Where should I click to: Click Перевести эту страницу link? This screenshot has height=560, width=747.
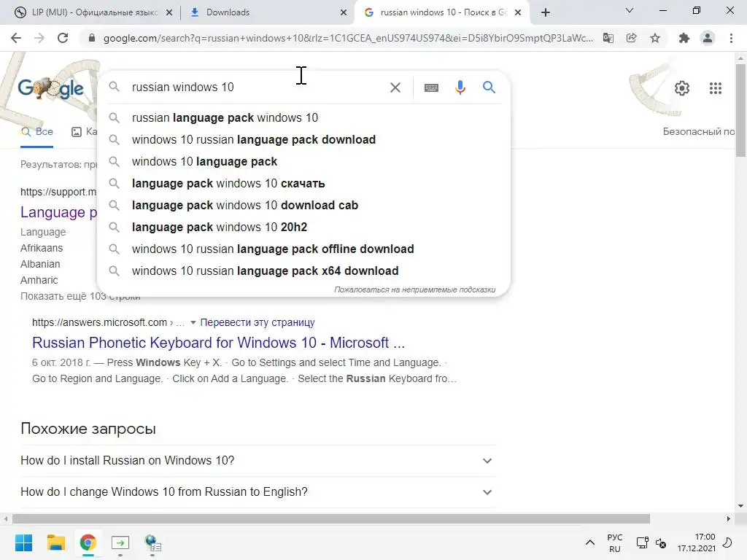pyautogui.click(x=258, y=322)
